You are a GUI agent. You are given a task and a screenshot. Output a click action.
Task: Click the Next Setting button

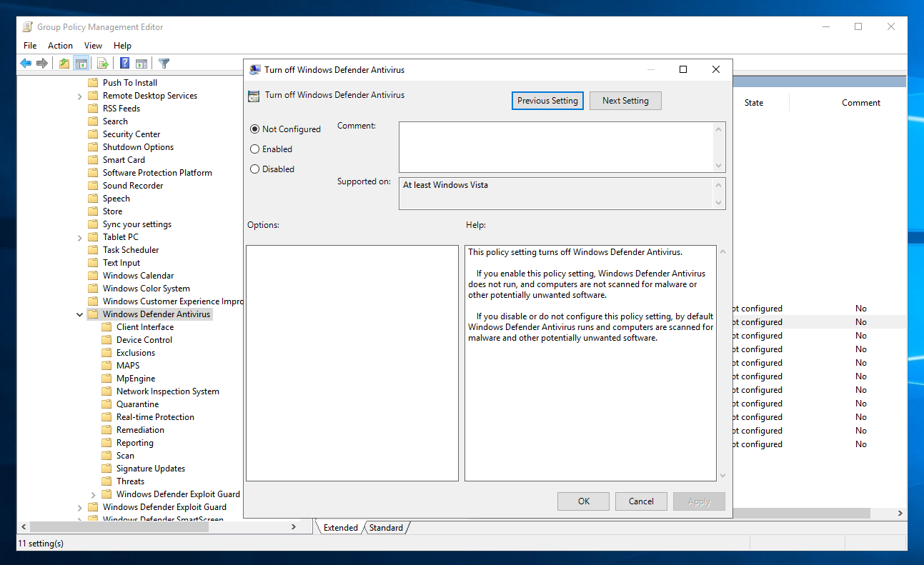coord(625,101)
